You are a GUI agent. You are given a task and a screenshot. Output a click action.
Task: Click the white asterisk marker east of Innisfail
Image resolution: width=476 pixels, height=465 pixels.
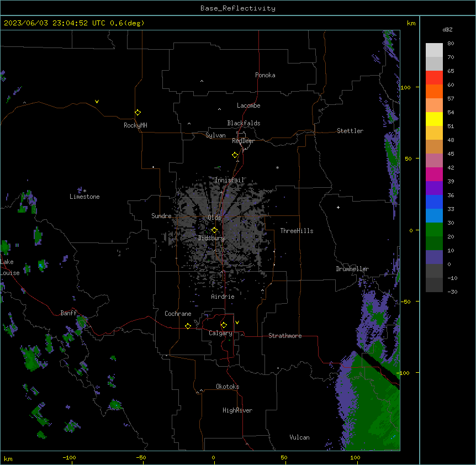(277, 167)
